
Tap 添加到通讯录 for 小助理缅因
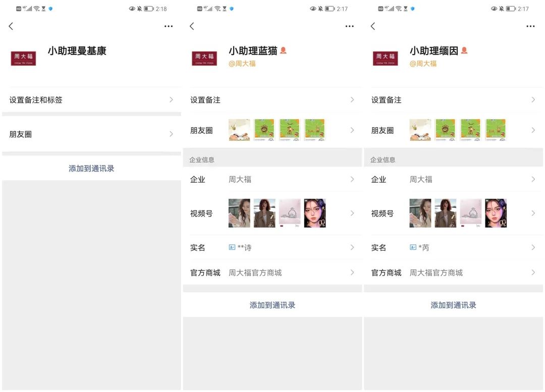[453, 305]
